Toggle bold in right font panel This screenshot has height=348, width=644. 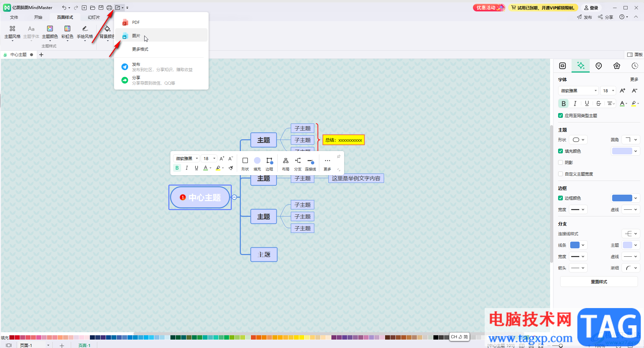pyautogui.click(x=563, y=104)
